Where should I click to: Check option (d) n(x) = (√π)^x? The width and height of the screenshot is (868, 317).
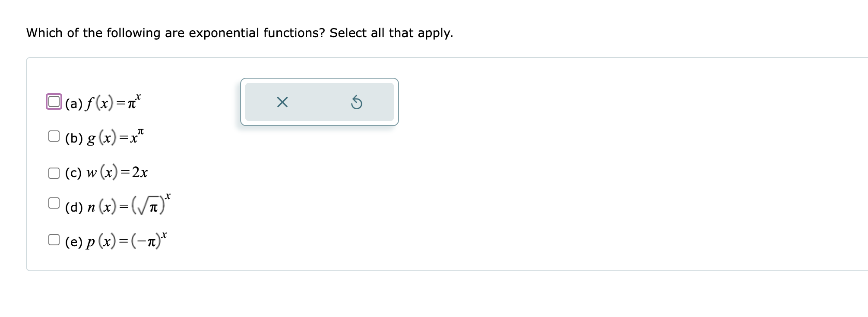(x=53, y=202)
